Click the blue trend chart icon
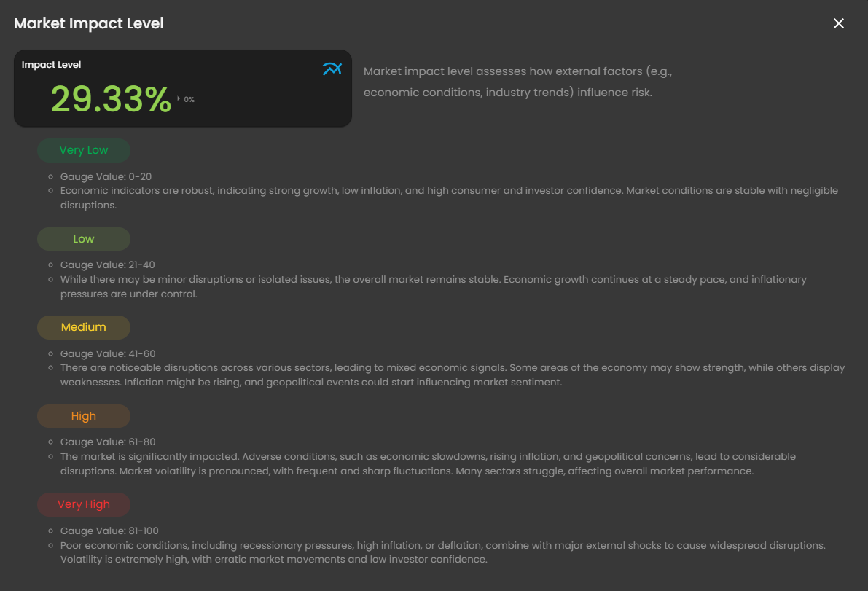868x591 pixels. (332, 69)
